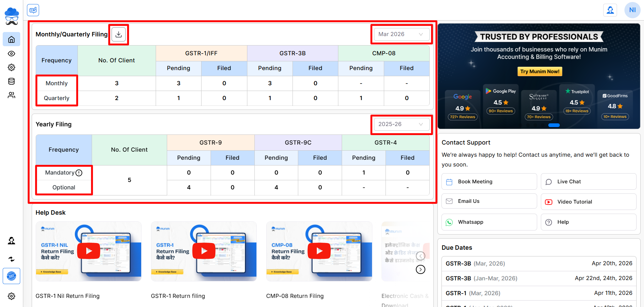Expand the 2025-26 year dropdown
Image resolution: width=644 pixels, height=307 pixels.
(401, 124)
